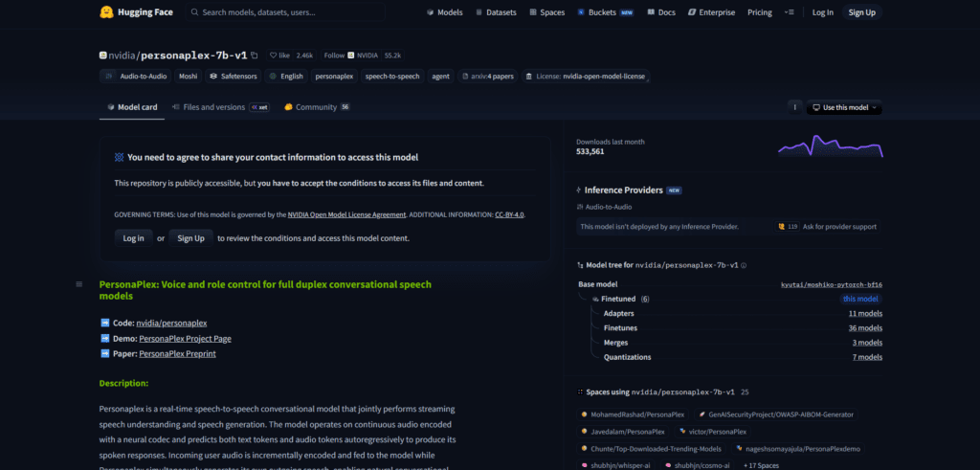Viewport: 980px width, 470px height.
Task: Select the Safetensors tag
Action: (x=233, y=77)
